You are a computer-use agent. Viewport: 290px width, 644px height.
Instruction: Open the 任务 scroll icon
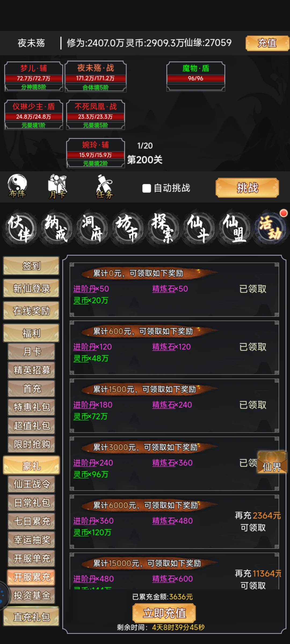pyautogui.click(x=105, y=186)
